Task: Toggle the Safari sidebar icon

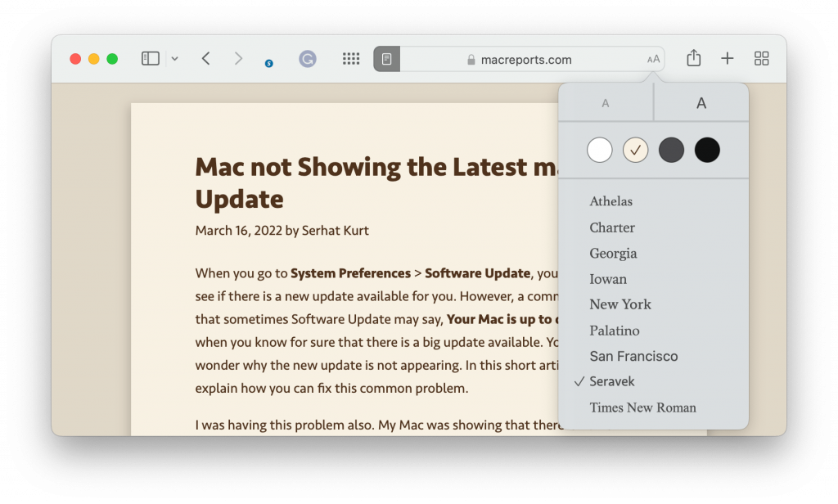Action: pyautogui.click(x=151, y=59)
